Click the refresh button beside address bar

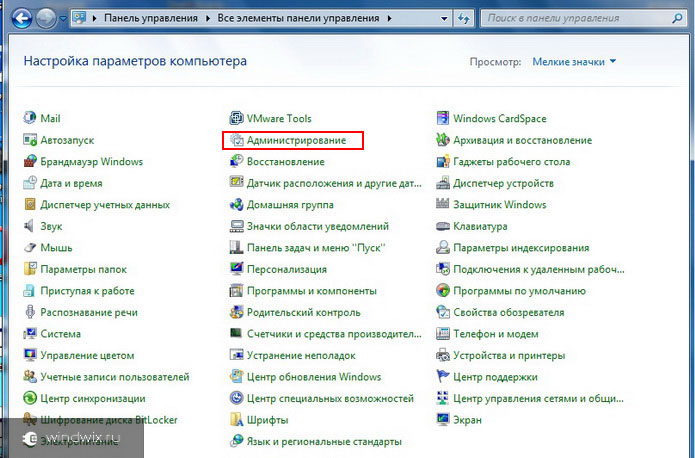tap(464, 19)
